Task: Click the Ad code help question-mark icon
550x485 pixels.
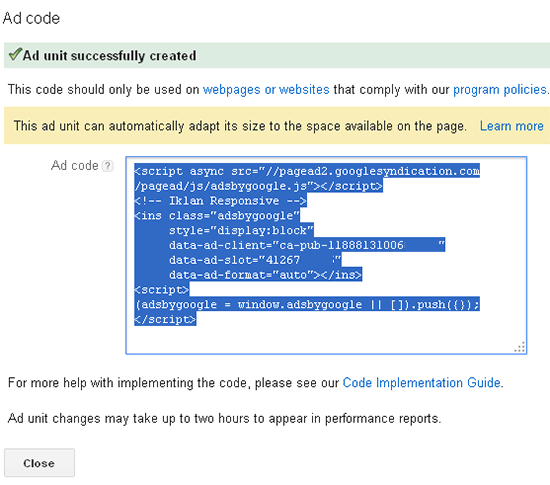Action: 108,166
